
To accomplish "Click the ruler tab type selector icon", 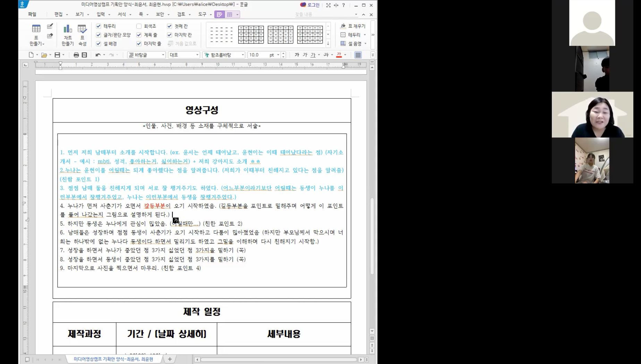I will click(x=25, y=65).
